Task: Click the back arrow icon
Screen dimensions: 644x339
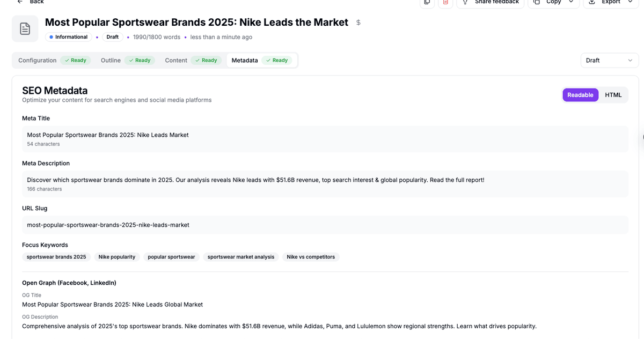Action: [x=20, y=2]
